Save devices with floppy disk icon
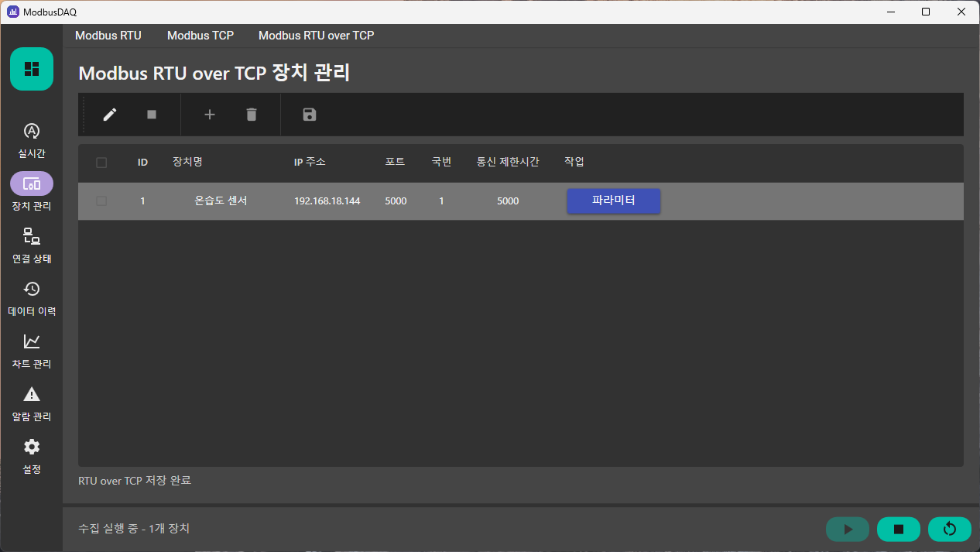 310,115
